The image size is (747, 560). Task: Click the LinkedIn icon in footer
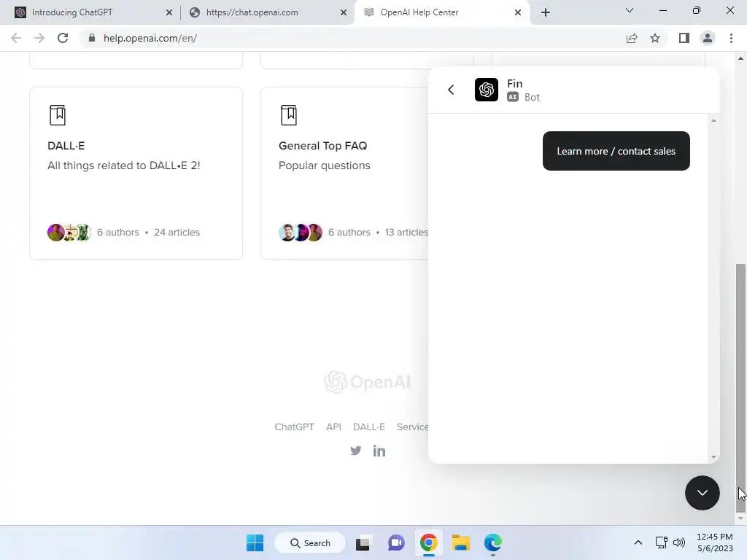point(379,451)
